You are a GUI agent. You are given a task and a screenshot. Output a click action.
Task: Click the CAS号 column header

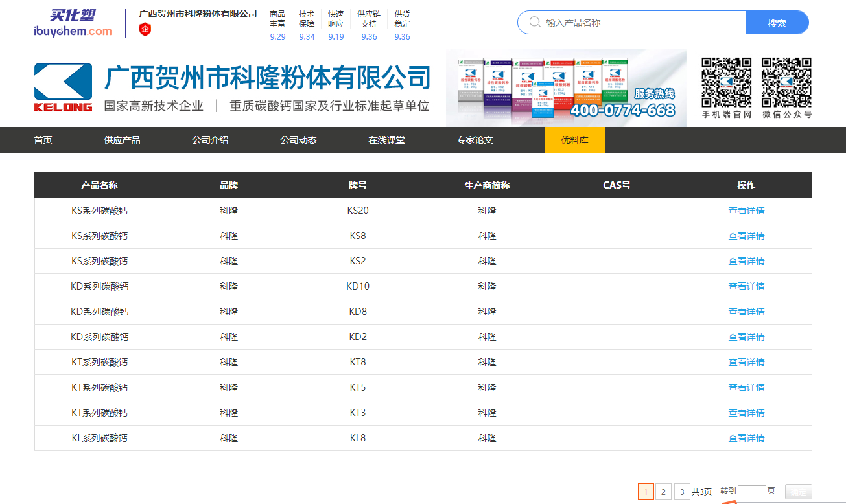click(x=617, y=185)
